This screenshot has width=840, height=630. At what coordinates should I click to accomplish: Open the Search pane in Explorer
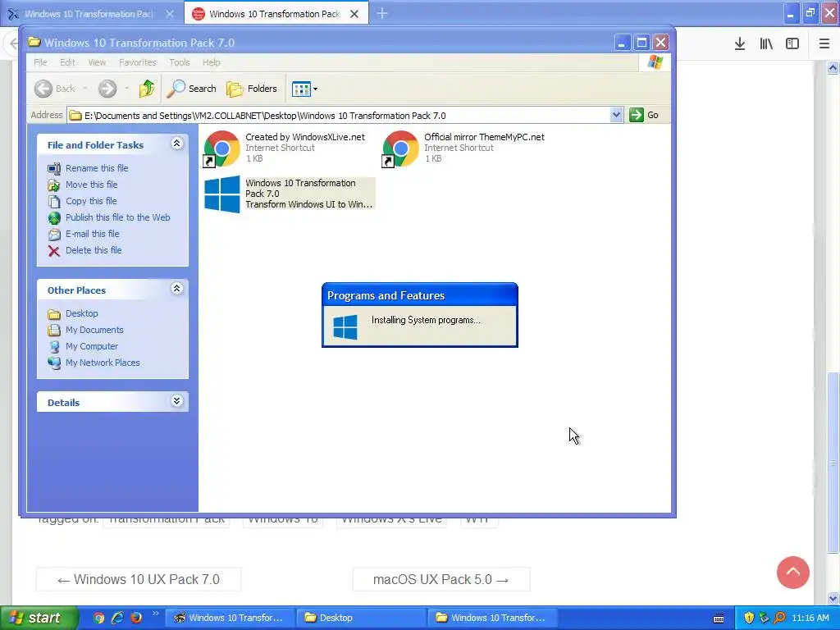coord(191,89)
